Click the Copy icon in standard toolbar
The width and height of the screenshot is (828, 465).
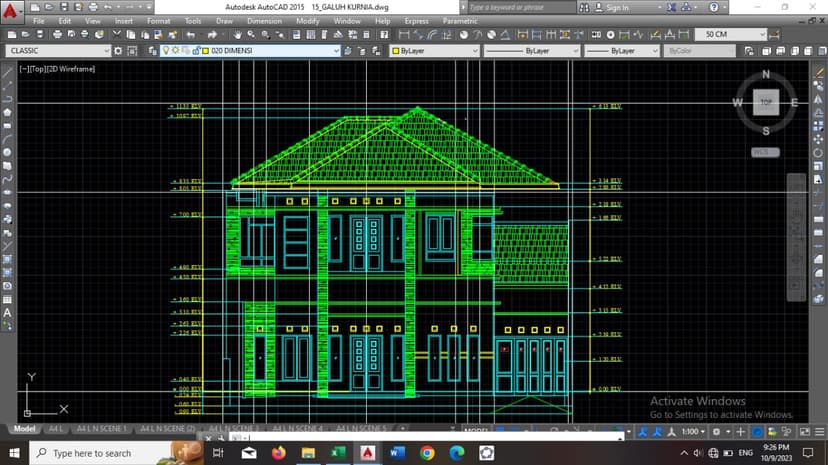(130, 35)
